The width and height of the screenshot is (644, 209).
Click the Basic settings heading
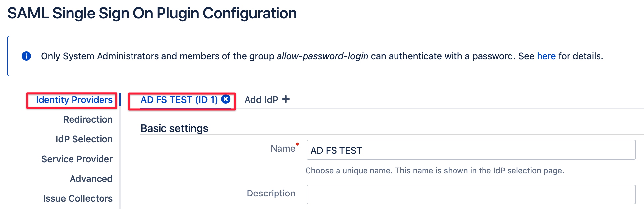click(x=174, y=128)
